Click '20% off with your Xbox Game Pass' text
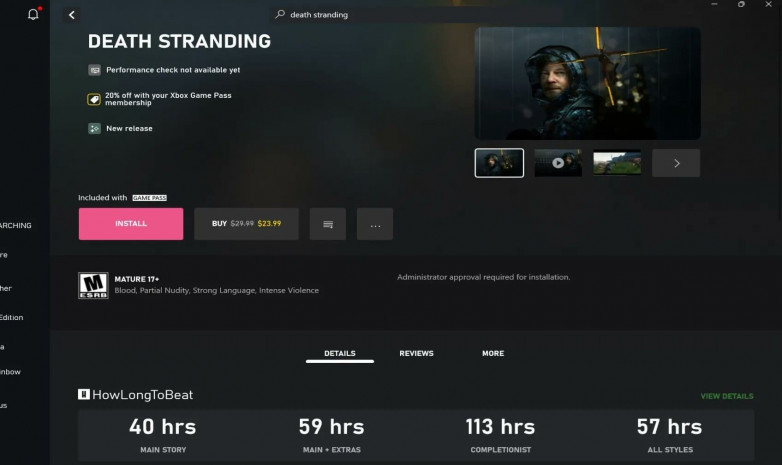Image resolution: width=782 pixels, height=465 pixels. click(x=168, y=95)
